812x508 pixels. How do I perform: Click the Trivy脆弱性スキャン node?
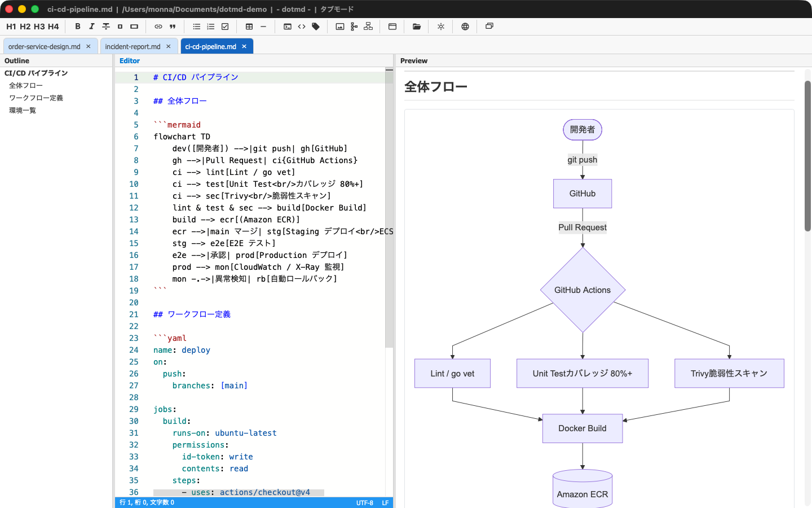tap(729, 374)
